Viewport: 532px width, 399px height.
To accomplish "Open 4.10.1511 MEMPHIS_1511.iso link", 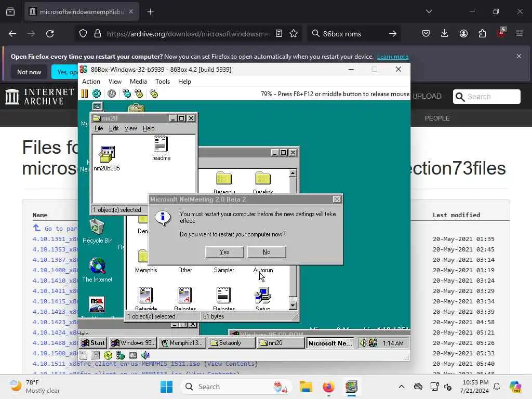I will (x=116, y=364).
